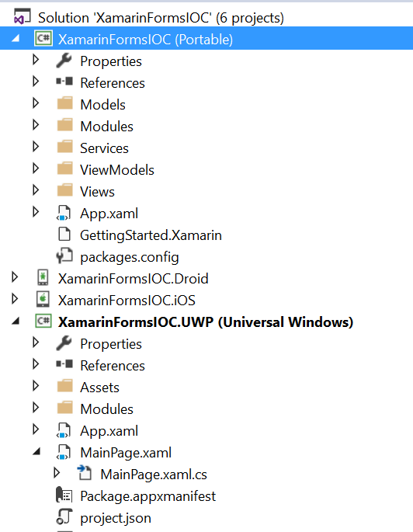Click the C# icon of XamarinFormsIOC Portable project
Viewport: 413px width, 532px height.
(43, 38)
